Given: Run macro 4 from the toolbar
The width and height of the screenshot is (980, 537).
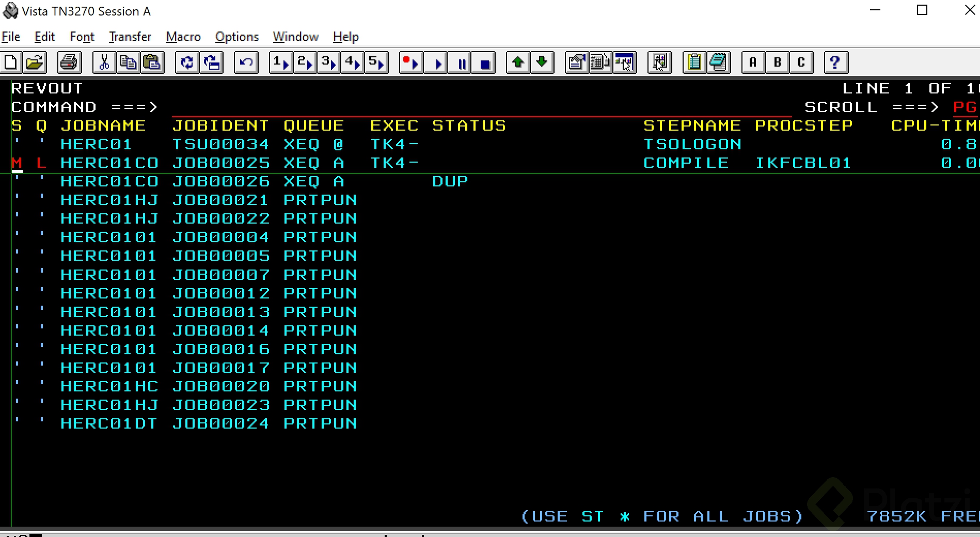Looking at the screenshot, I should 352,63.
